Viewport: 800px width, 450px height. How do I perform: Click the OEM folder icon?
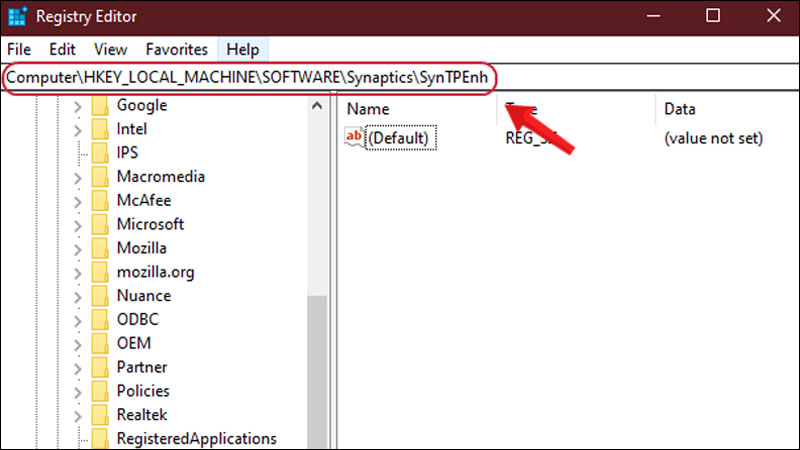(x=100, y=343)
